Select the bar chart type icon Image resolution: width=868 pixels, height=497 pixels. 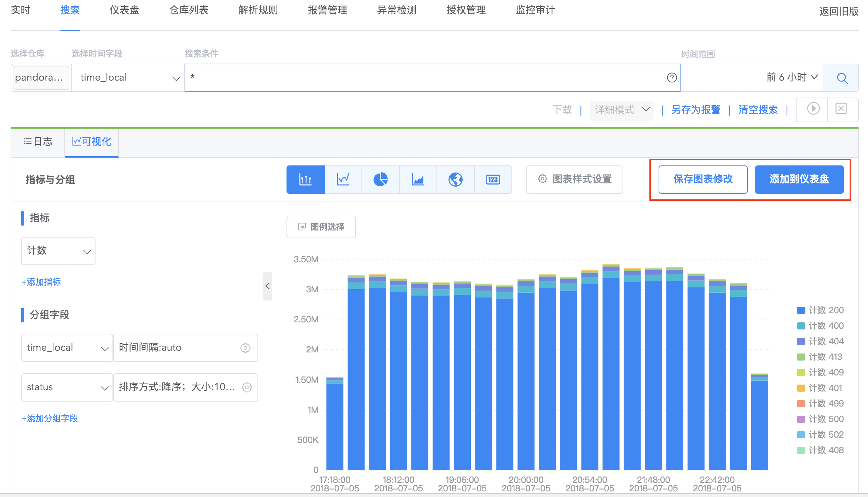[x=305, y=180]
